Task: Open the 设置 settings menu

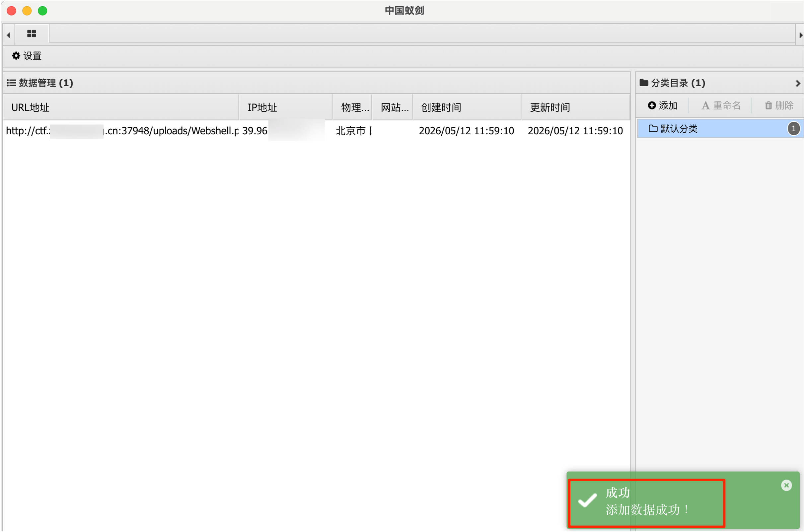Action: click(x=27, y=56)
